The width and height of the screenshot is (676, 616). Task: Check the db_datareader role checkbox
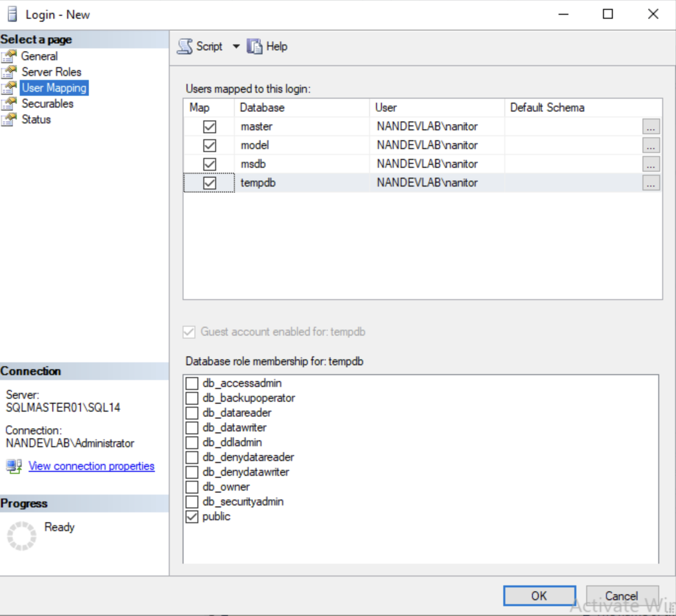192,413
